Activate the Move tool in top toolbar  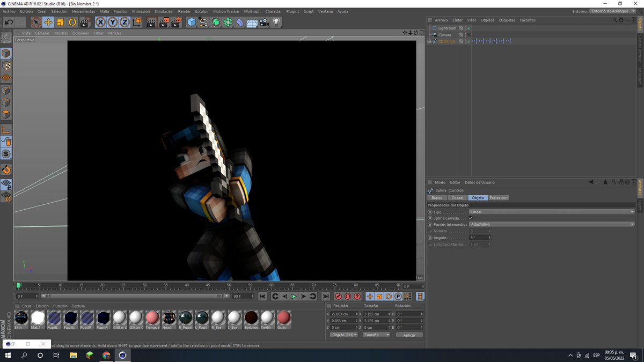coord(48,22)
